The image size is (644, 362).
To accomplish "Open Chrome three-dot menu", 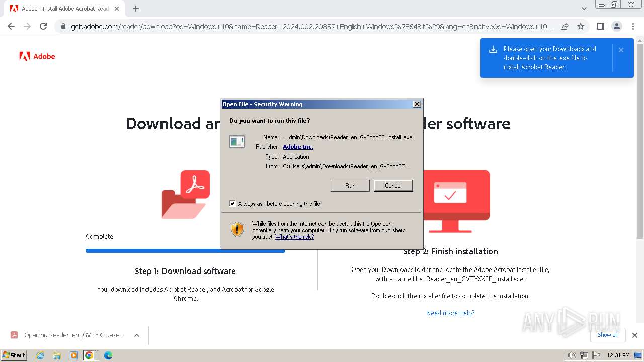I will 633,26.
